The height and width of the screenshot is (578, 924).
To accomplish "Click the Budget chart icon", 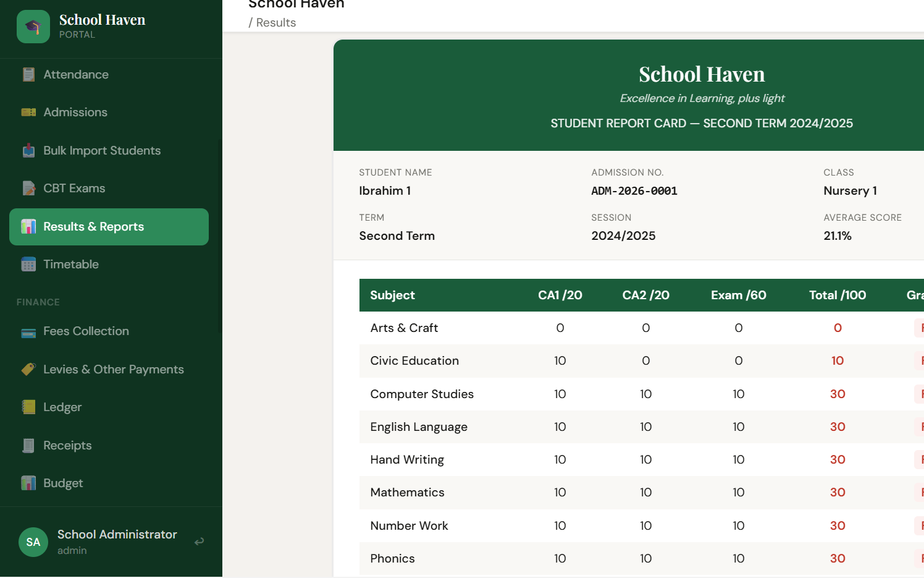I will pos(28,483).
